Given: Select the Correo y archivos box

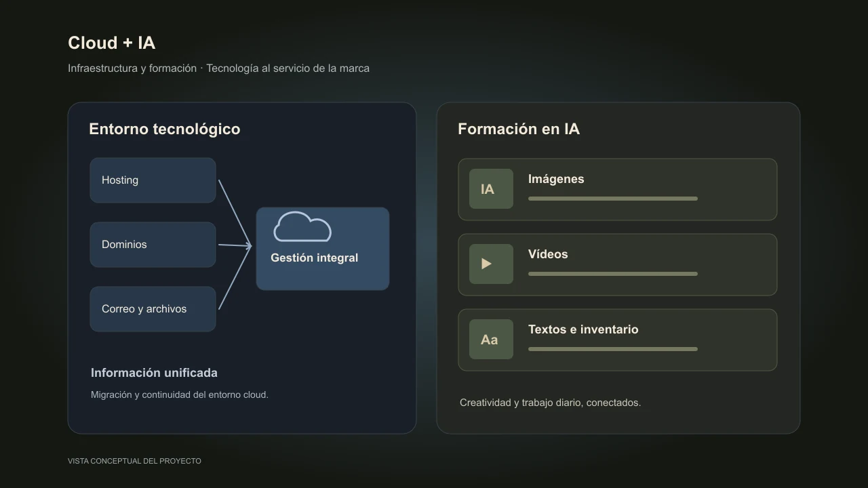Looking at the screenshot, I should (x=153, y=309).
